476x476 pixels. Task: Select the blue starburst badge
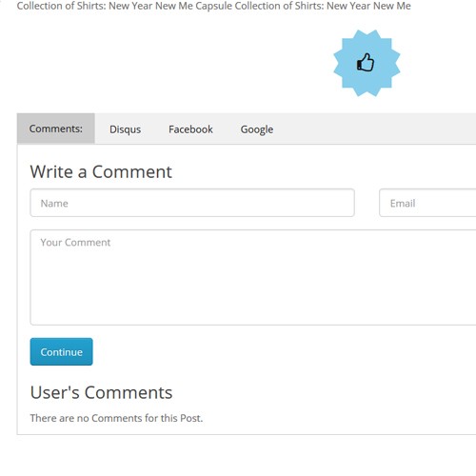pos(367,63)
